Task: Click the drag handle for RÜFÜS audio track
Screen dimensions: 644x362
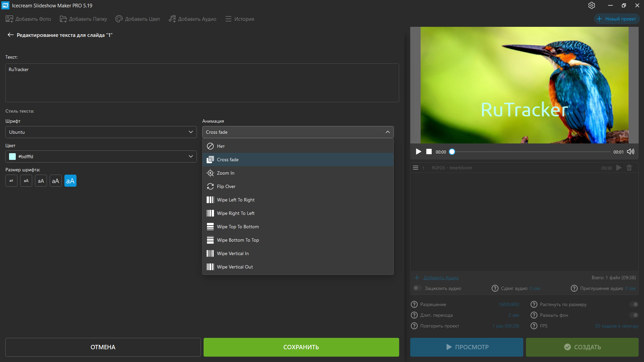Action: [416, 168]
